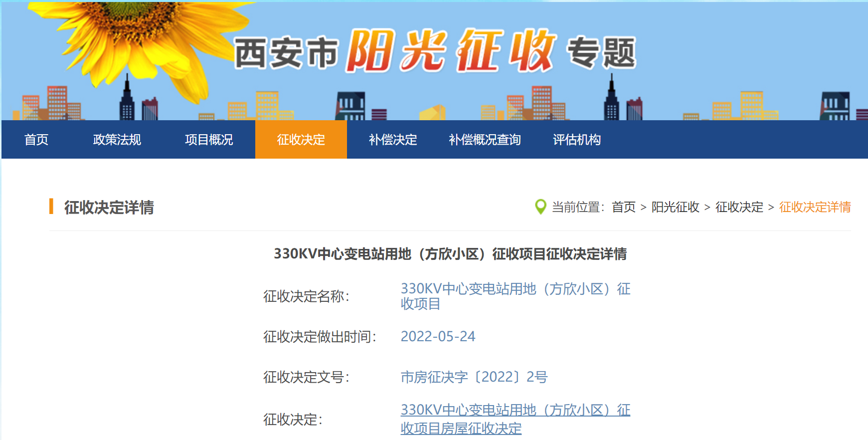This screenshot has height=440, width=868.
Task: Click the project name value beside 征收决定名称
Action: click(515, 296)
